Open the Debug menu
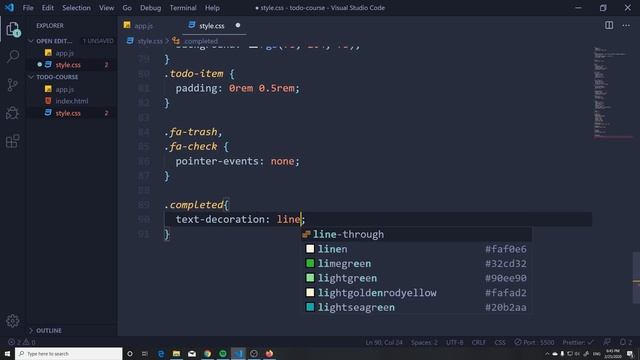The image size is (640, 360). click(x=151, y=8)
